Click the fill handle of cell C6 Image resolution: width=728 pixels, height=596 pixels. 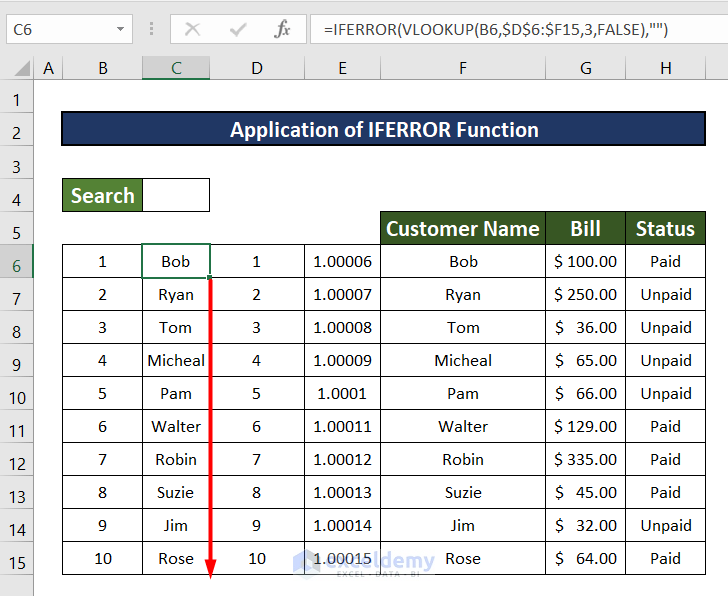pyautogui.click(x=210, y=278)
